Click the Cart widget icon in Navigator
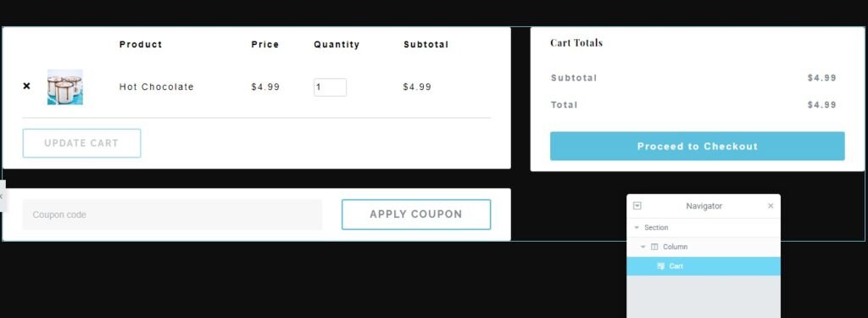The image size is (868, 318). pyautogui.click(x=660, y=266)
